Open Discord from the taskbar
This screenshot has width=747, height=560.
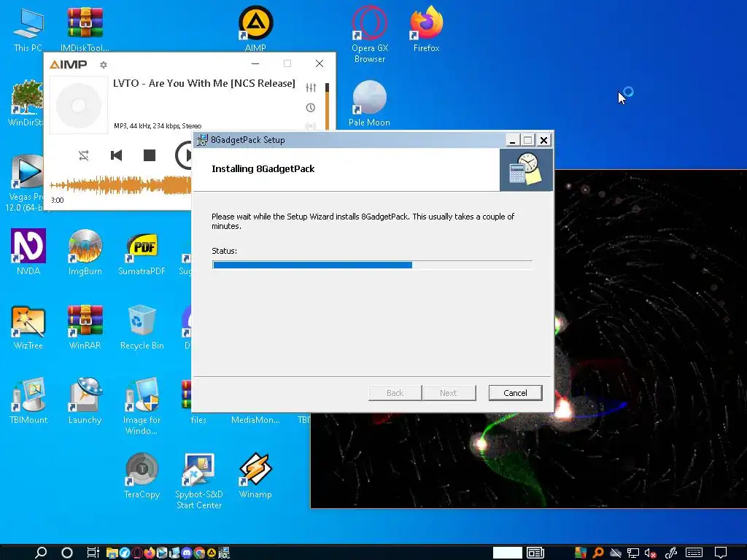pyautogui.click(x=187, y=553)
